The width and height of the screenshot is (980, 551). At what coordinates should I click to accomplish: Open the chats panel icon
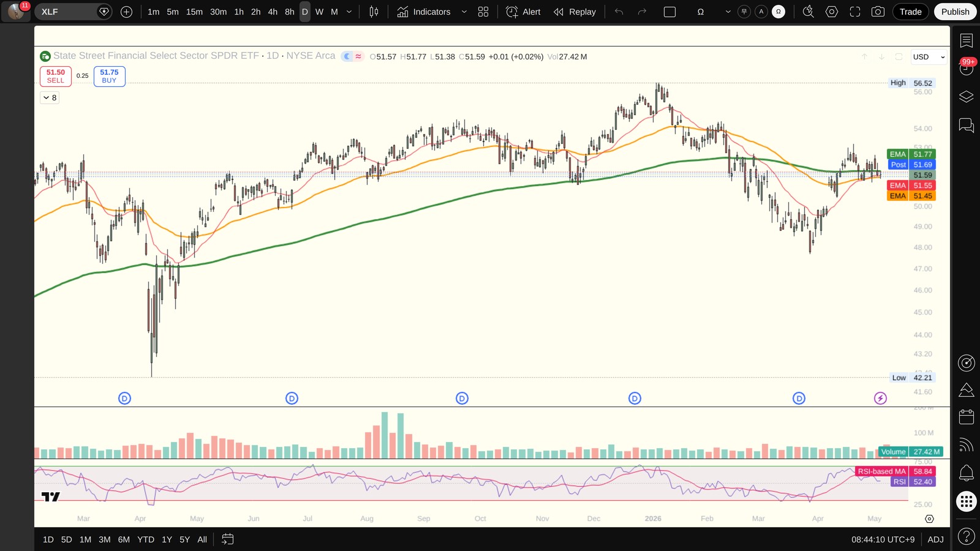[x=967, y=126]
